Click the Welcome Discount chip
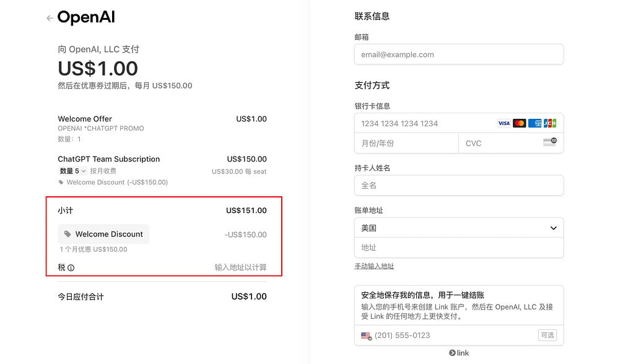This screenshot has height=364, width=641. (x=103, y=234)
